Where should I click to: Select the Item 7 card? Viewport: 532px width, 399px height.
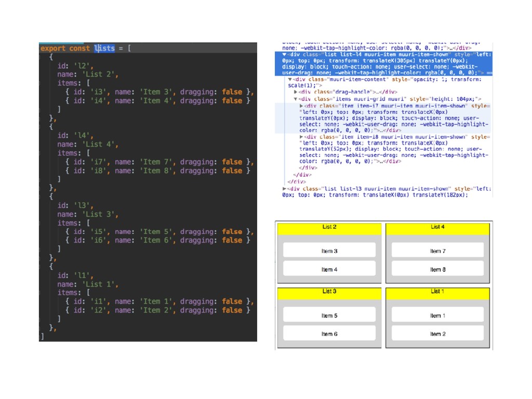[x=437, y=251]
